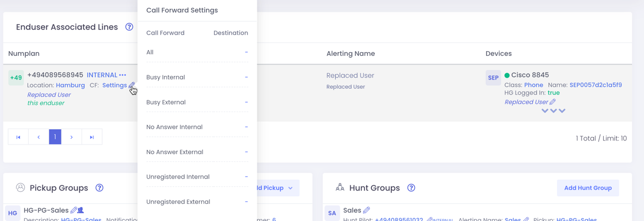
Task: Go to the first page of results
Action: 18,137
